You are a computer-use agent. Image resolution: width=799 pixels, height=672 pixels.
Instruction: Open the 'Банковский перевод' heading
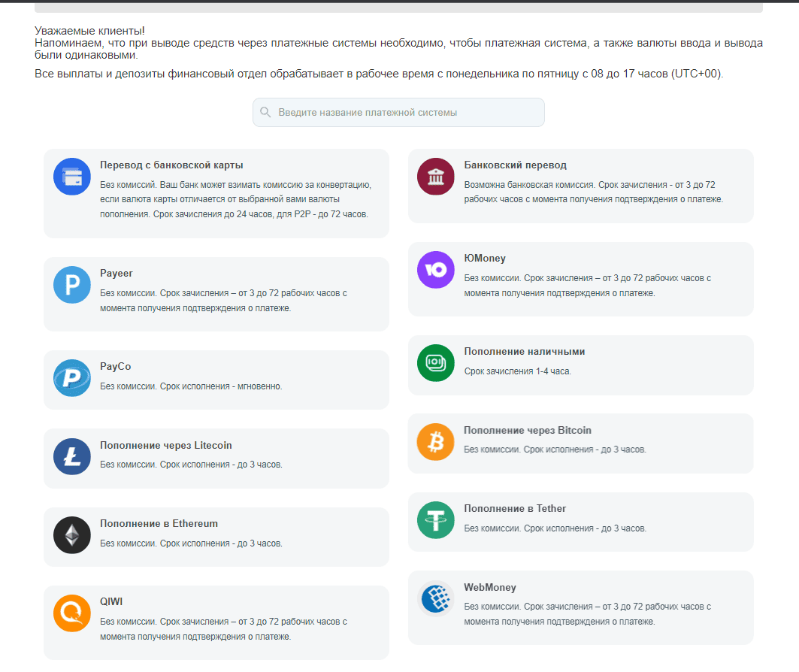[515, 165]
